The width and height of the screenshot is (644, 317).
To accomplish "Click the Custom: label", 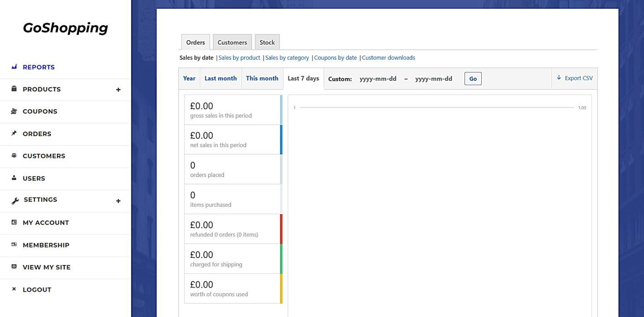I will coord(340,79).
